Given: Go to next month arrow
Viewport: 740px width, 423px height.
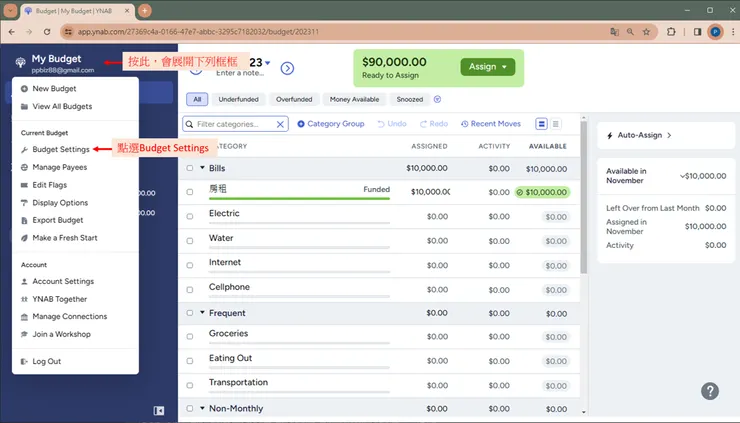Looking at the screenshot, I should click(x=287, y=68).
